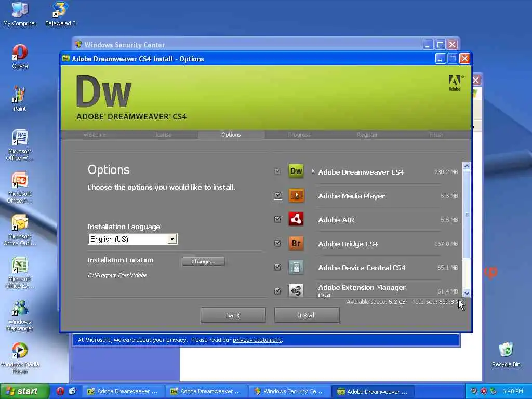Switch to Windows Security Center taskbar button
Image resolution: width=532 pixels, height=399 pixels.
tap(290, 391)
